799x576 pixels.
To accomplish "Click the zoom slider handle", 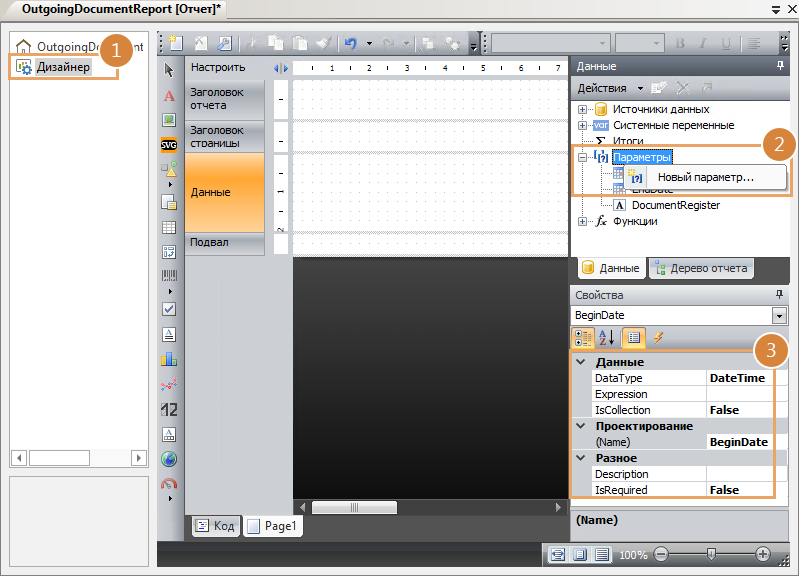I will tap(711, 553).
